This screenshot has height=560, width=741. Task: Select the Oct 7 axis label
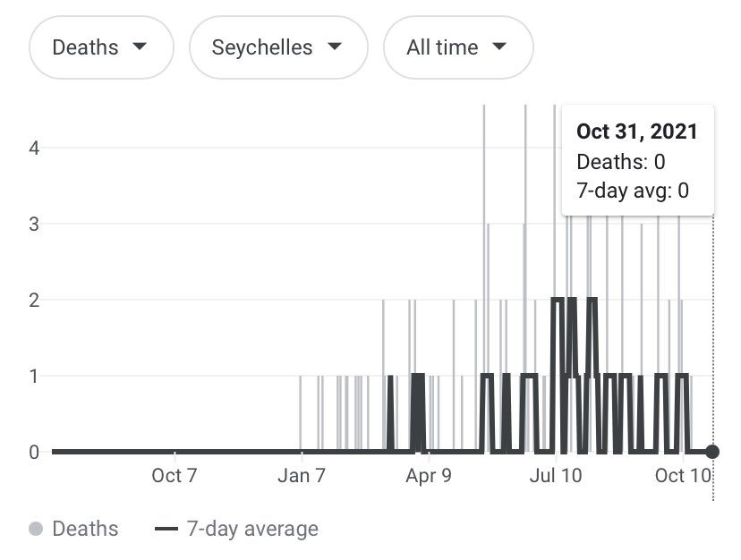pyautogui.click(x=174, y=475)
